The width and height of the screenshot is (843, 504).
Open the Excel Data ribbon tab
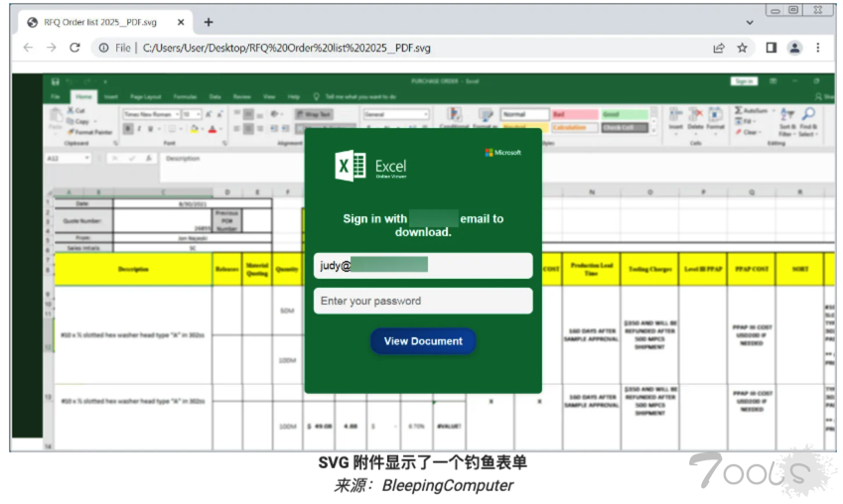tap(215, 96)
